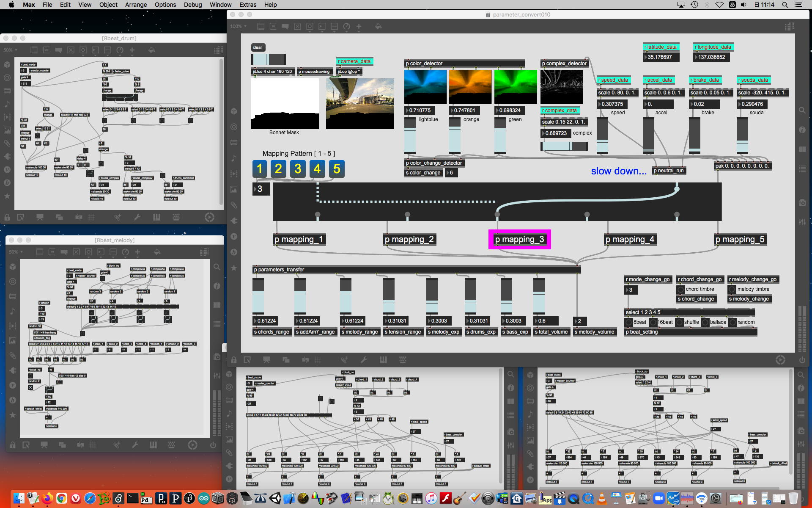Enable the shuffle toggle
The image size is (812, 508).
680,322
